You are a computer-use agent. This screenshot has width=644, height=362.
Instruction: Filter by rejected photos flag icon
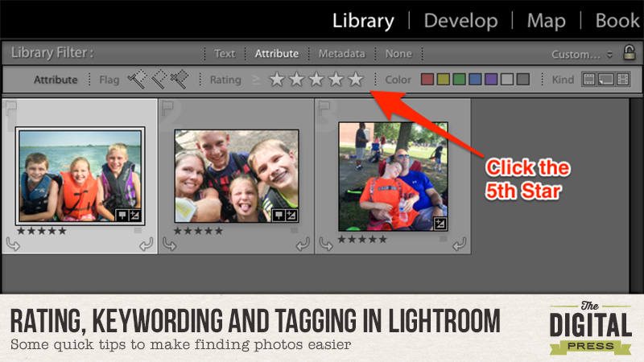tap(180, 79)
